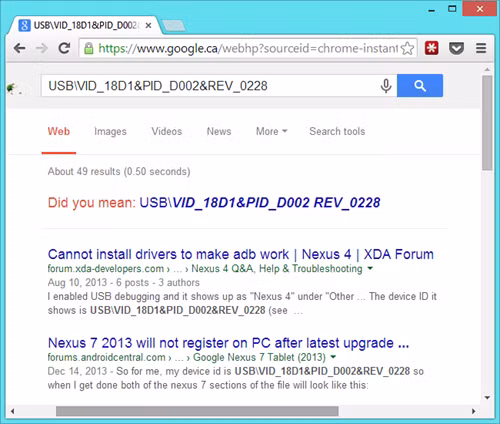
Task: Click the blue magnifier search button
Action: [420, 86]
